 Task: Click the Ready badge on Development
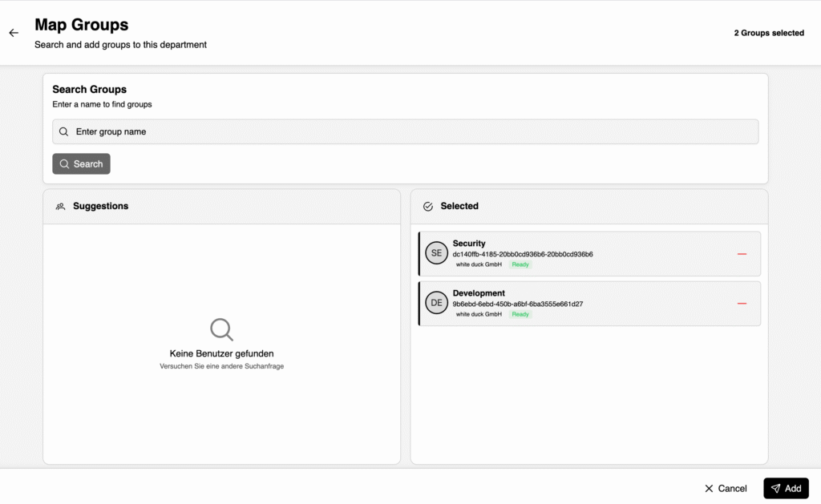point(520,314)
